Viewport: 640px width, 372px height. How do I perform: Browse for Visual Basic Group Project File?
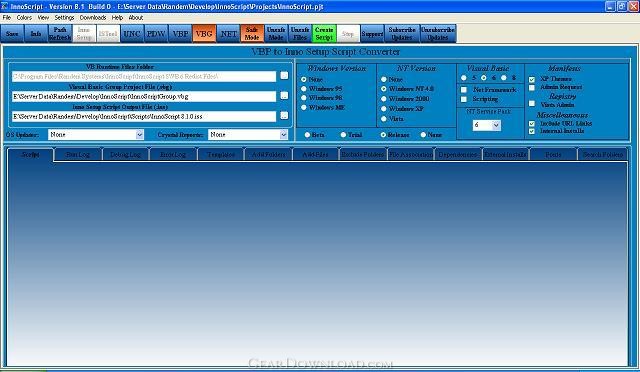(x=284, y=96)
